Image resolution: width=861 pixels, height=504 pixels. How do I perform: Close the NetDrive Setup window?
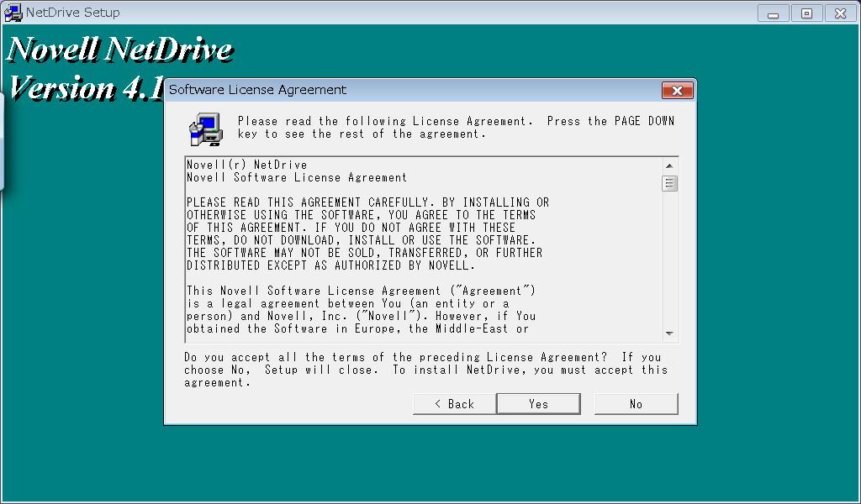(840, 13)
